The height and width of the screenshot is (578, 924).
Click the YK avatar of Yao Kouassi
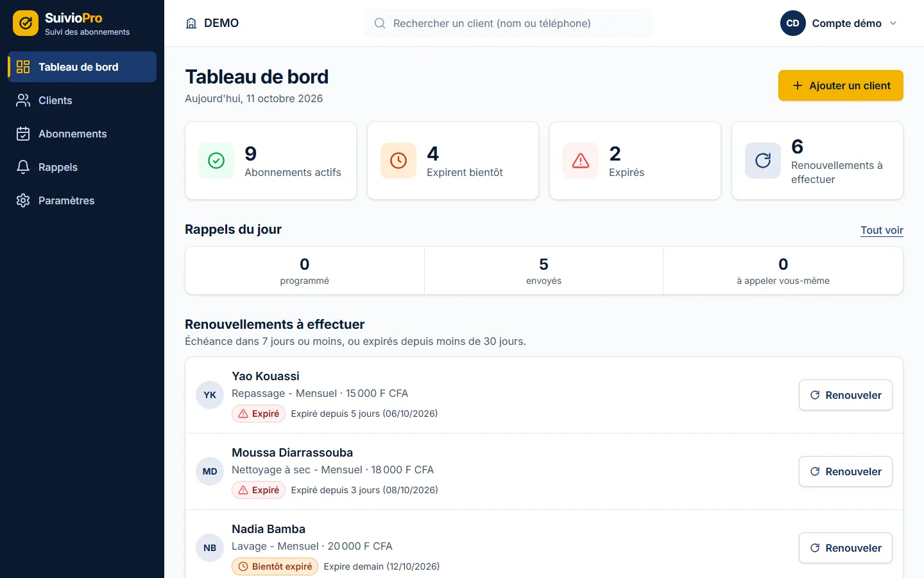(x=210, y=395)
